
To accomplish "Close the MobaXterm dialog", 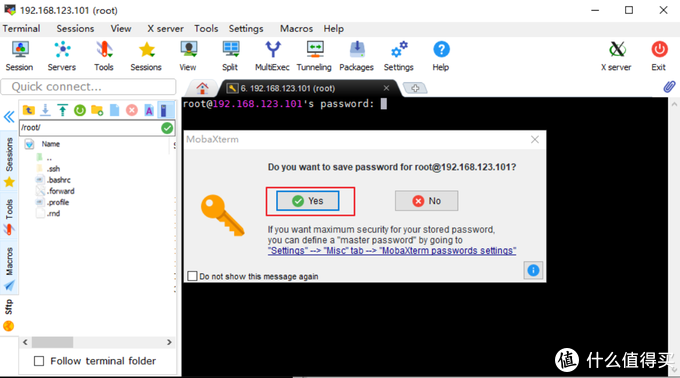I will click(535, 139).
